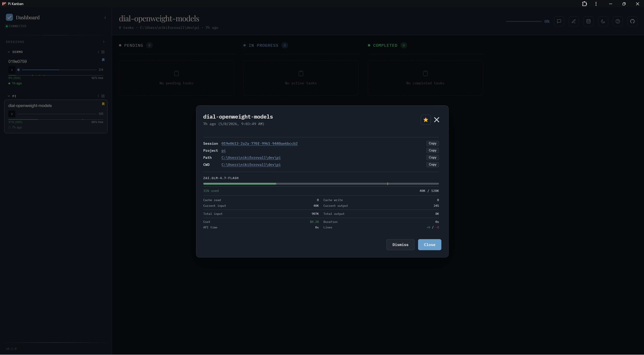
Task: Open the three-dot app menu
Action: [x=596, y=4]
